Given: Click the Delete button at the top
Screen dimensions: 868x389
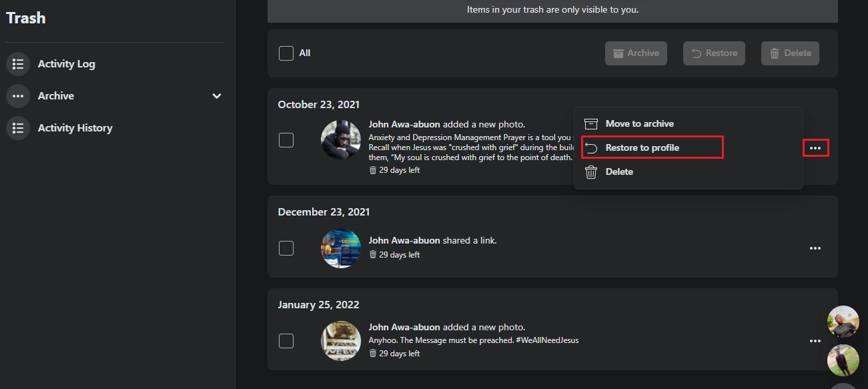Looking at the screenshot, I should click(x=790, y=53).
